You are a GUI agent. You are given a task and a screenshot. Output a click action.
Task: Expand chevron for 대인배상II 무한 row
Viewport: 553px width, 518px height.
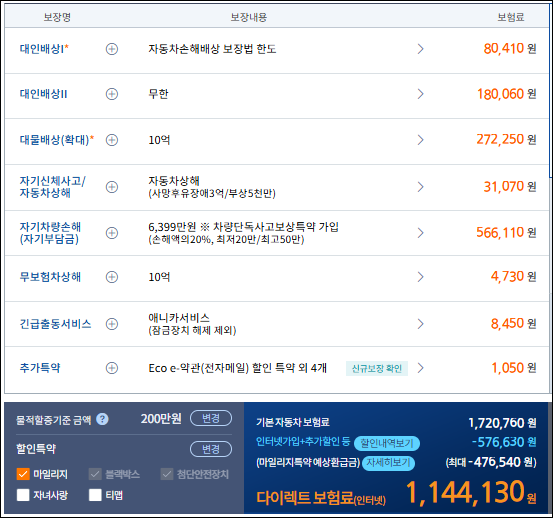coord(420,94)
